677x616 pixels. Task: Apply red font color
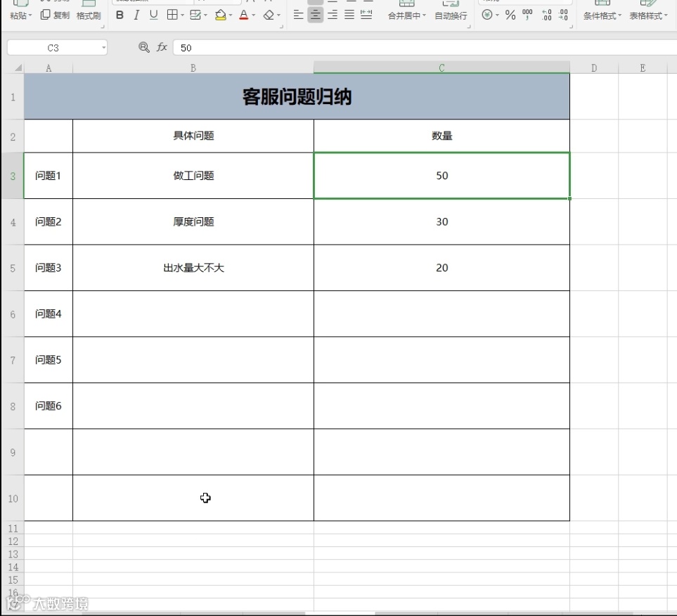243,15
